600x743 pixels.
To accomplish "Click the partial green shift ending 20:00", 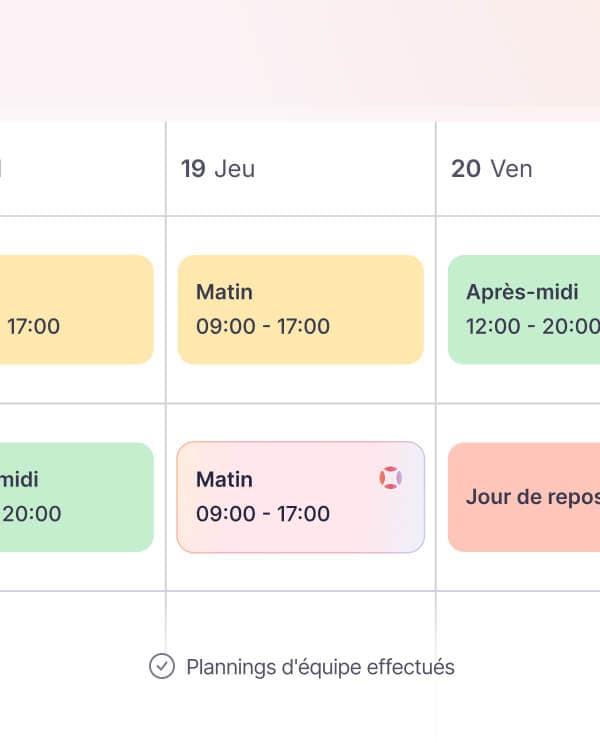I will coord(76,497).
